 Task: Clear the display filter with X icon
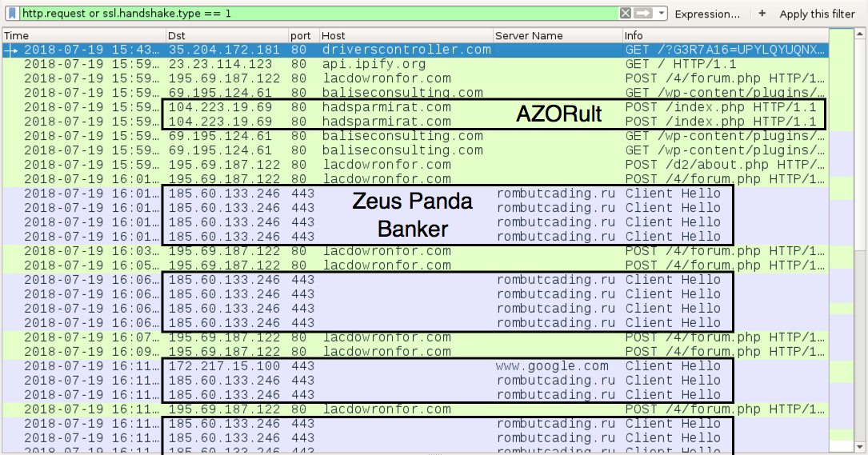[x=625, y=14]
